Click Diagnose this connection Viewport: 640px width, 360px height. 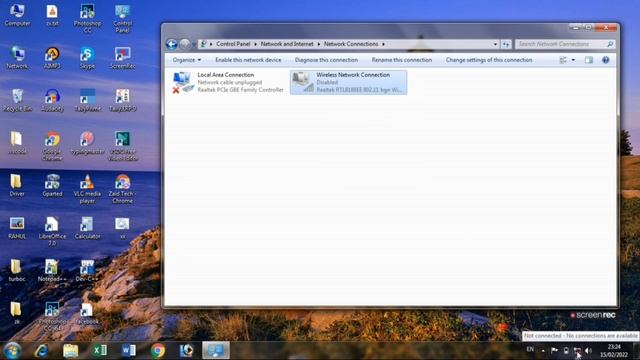(326, 60)
